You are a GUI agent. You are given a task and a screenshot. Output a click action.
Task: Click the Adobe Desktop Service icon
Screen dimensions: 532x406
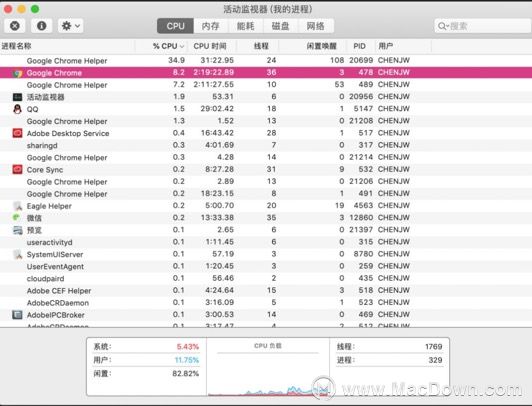tap(18, 133)
